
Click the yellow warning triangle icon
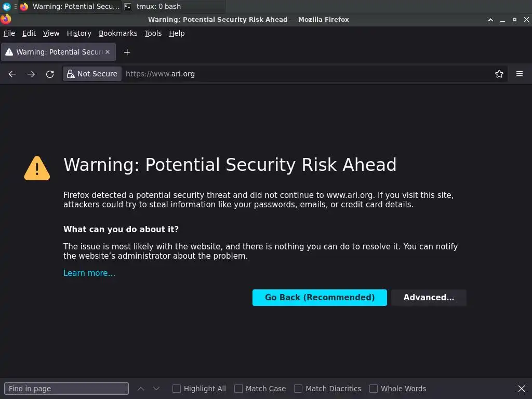point(37,168)
